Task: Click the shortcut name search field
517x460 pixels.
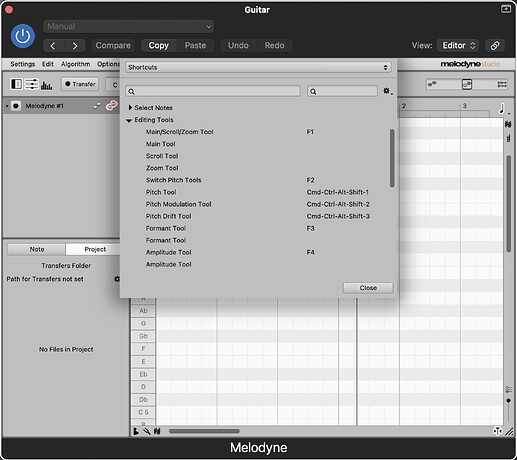Action: click(x=213, y=91)
